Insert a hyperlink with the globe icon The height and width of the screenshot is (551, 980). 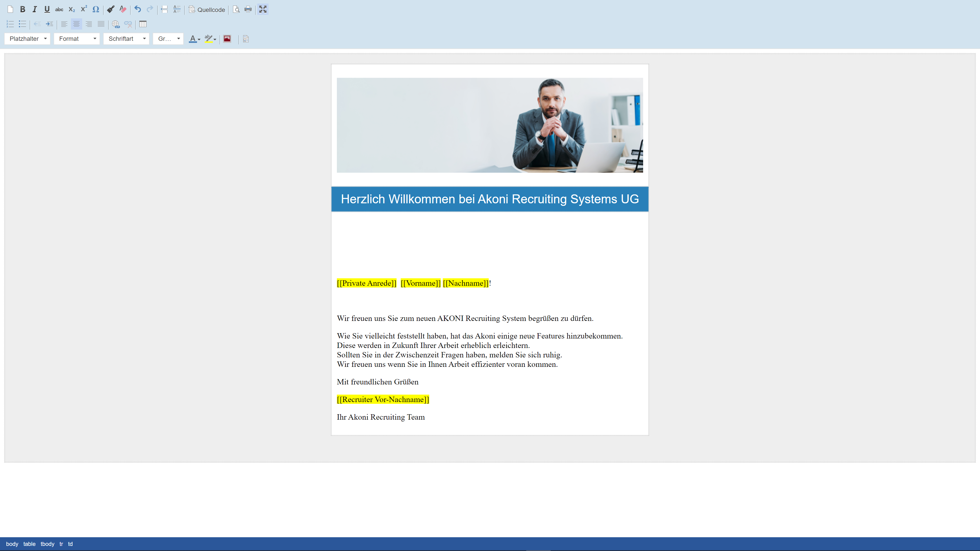116,24
